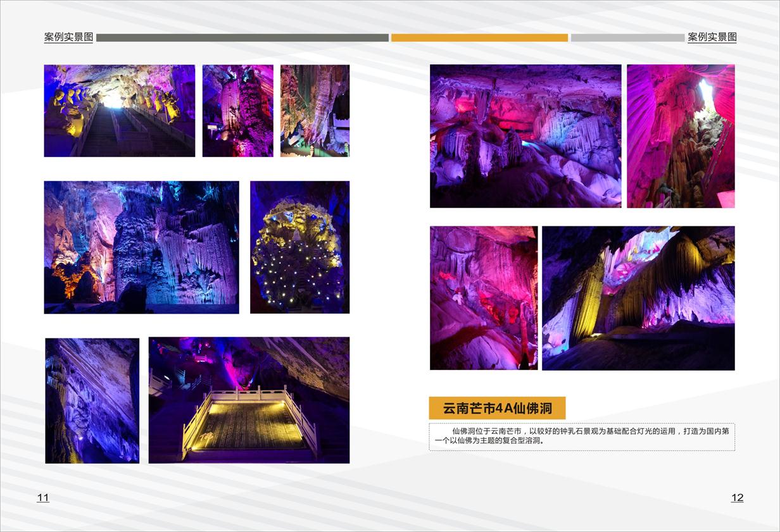Click the yellow-lit railed platform photo

click(x=249, y=400)
